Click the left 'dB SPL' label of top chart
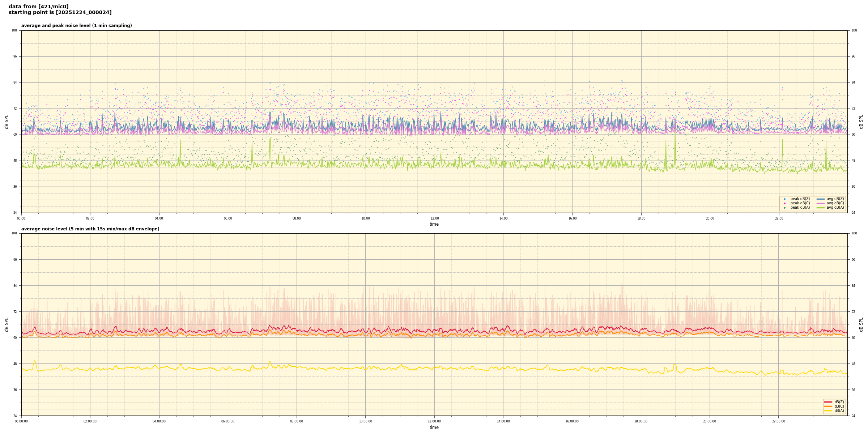Image resolution: width=868 pixels, height=434 pixels. tap(7, 122)
